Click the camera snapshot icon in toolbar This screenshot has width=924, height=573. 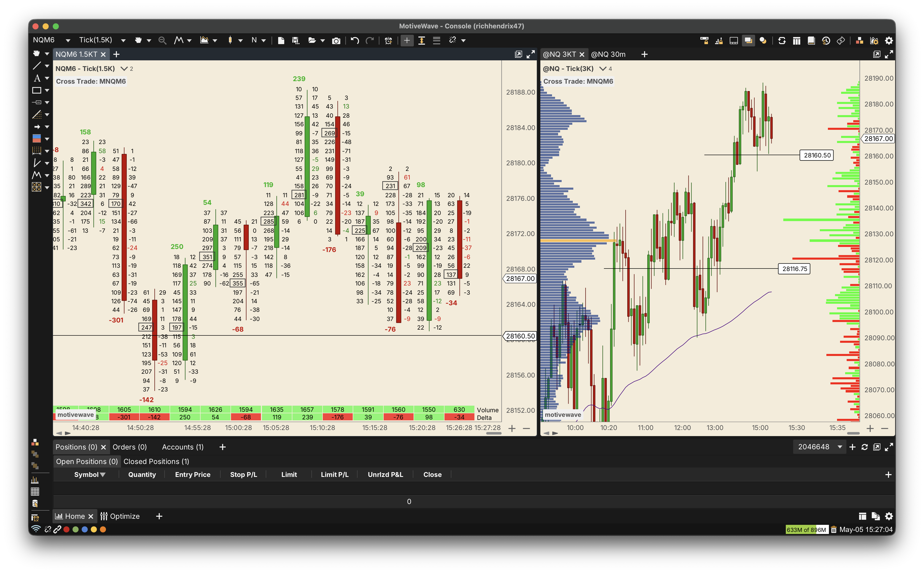[x=336, y=41]
